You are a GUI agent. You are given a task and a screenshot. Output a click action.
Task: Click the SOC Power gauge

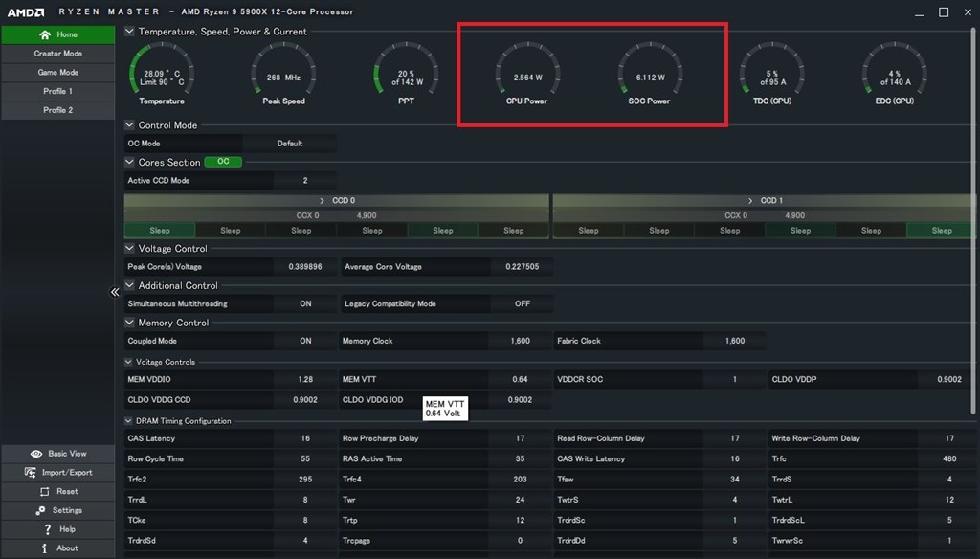point(650,73)
